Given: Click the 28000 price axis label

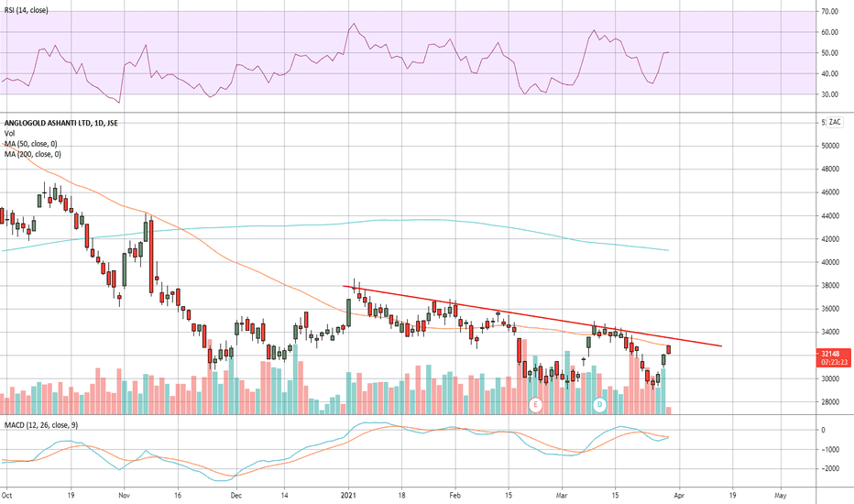Looking at the screenshot, I should pyautogui.click(x=830, y=402).
